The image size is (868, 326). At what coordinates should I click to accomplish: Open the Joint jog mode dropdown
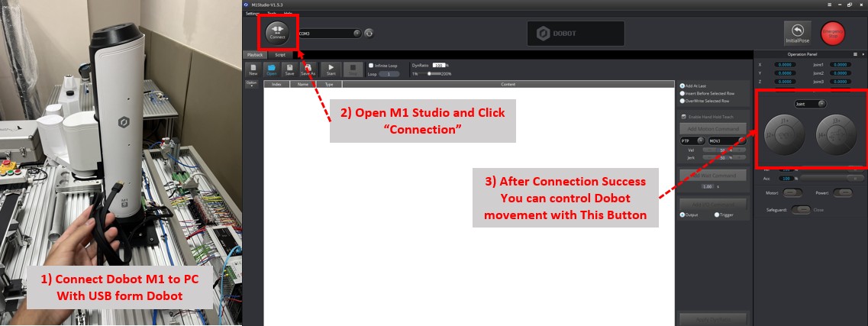(810, 104)
